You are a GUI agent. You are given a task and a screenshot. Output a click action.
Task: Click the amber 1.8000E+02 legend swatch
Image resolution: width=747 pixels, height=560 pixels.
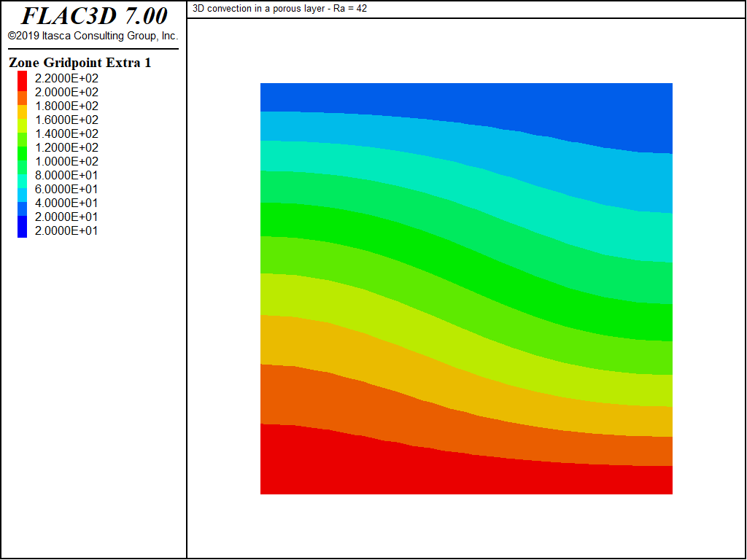pos(23,112)
